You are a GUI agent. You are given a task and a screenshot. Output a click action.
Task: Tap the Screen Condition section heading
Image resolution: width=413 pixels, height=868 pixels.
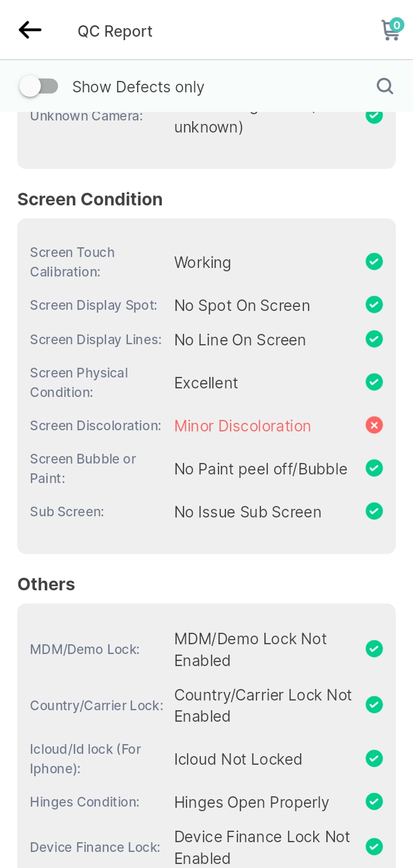click(90, 199)
